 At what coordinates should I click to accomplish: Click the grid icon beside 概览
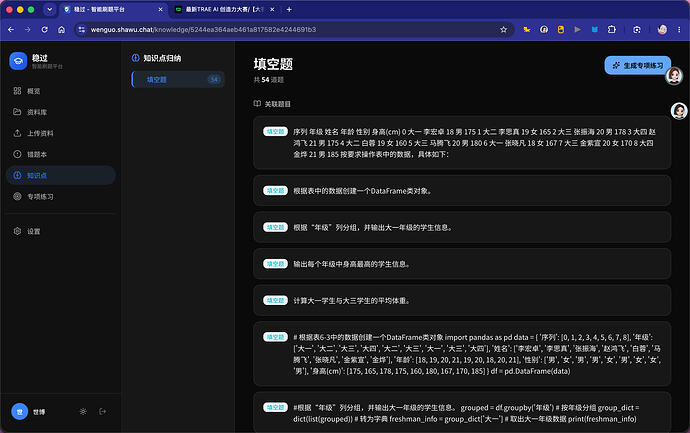pos(17,91)
